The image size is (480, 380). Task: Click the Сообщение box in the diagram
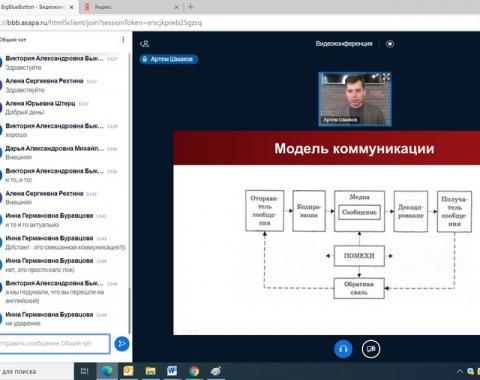pos(359,212)
